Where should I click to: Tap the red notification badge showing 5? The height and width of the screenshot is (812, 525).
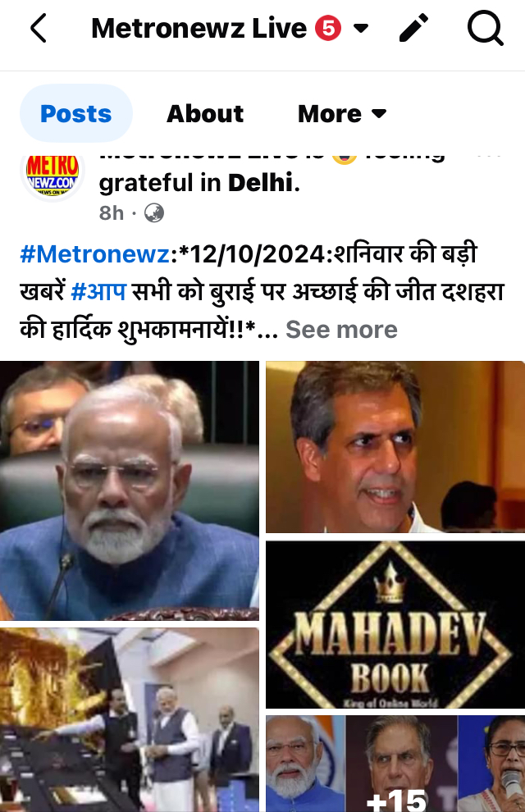(328, 28)
